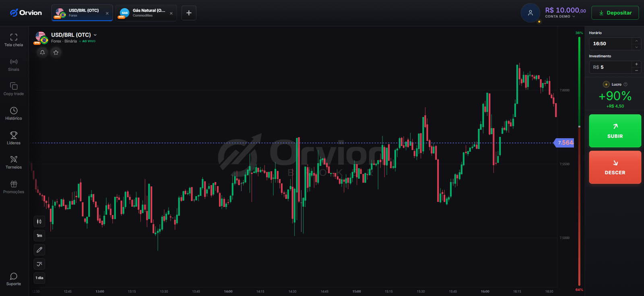Decrease the Horário expiry time
Viewport: 644px width, 296px height.
(x=636, y=47)
